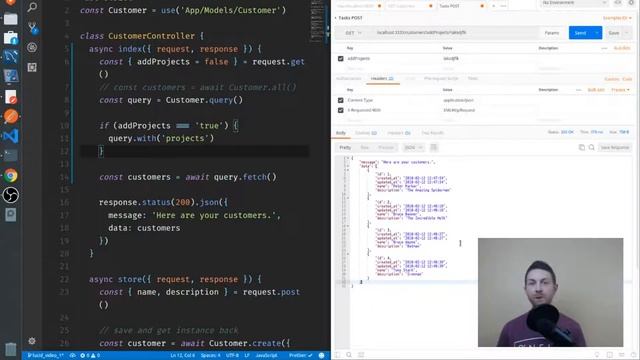Click Bulk Edit link in params table

coord(622,48)
